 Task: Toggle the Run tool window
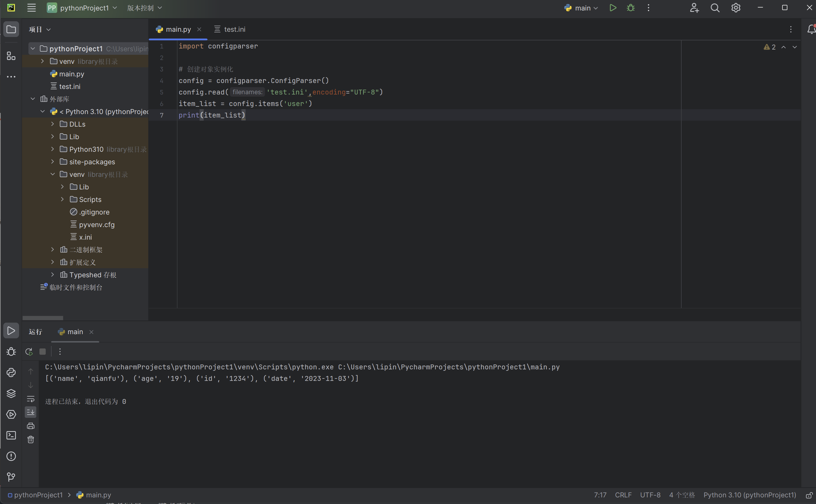(x=11, y=331)
